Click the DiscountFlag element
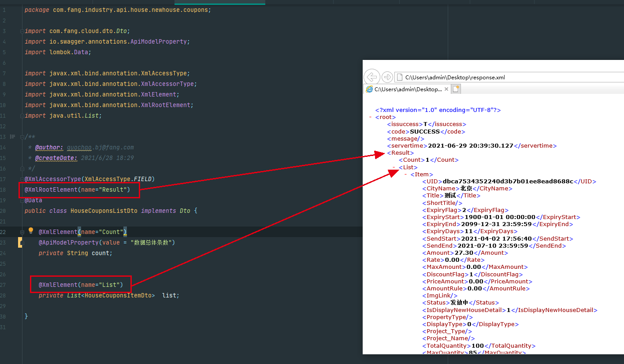This screenshot has width=624, height=364. pos(473,274)
